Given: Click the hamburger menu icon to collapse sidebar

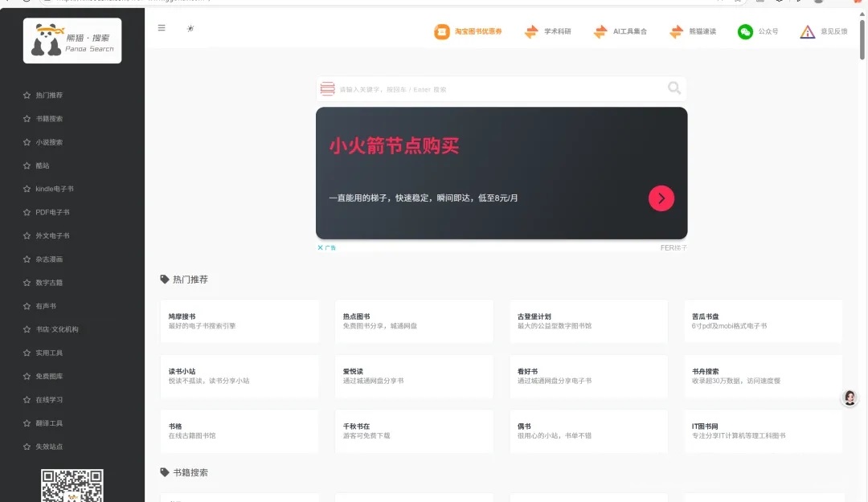Looking at the screenshot, I should click(162, 28).
